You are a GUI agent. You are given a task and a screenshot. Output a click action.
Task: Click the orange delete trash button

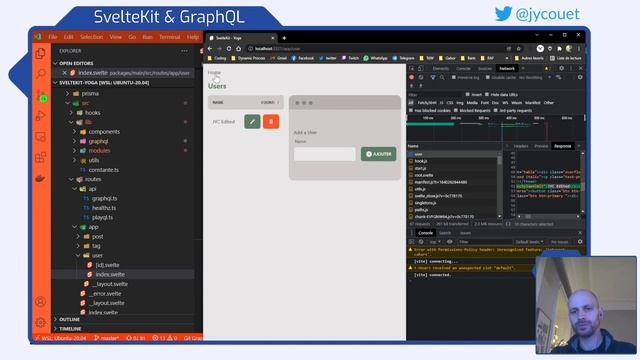[x=271, y=122]
